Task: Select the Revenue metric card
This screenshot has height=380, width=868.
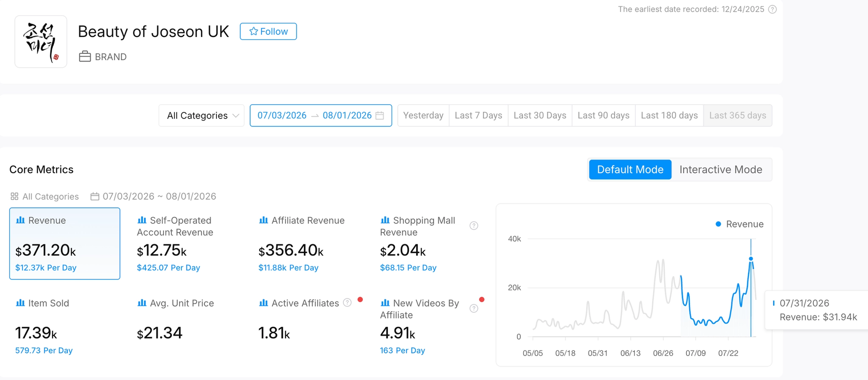Action: coord(65,244)
